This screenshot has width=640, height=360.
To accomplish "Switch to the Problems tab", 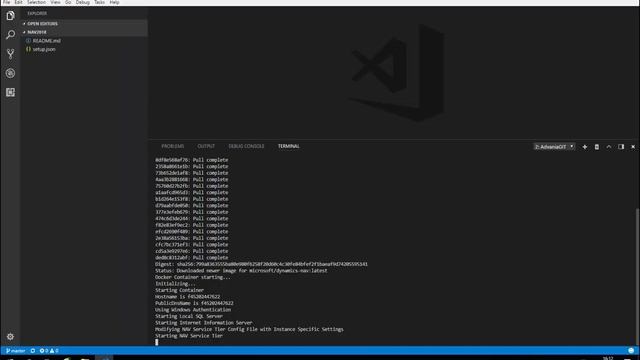I will (x=173, y=146).
